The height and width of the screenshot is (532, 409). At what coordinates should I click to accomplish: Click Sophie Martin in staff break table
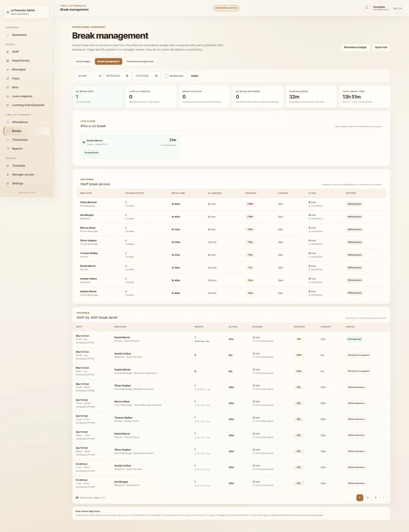click(88, 291)
